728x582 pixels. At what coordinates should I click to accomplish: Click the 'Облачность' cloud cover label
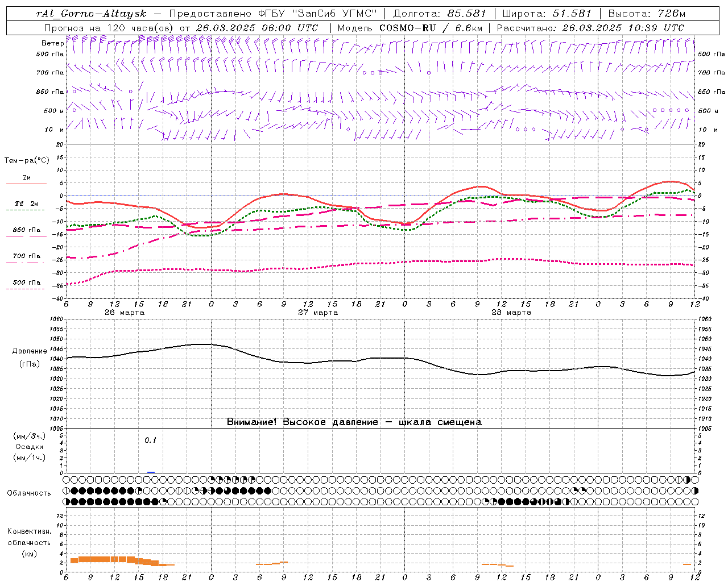pos(29,493)
